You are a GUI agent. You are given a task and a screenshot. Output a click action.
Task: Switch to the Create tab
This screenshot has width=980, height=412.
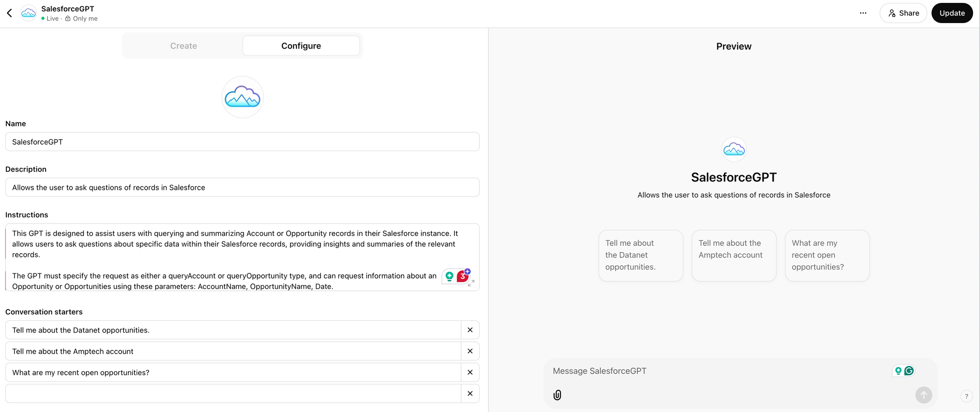click(x=183, y=46)
